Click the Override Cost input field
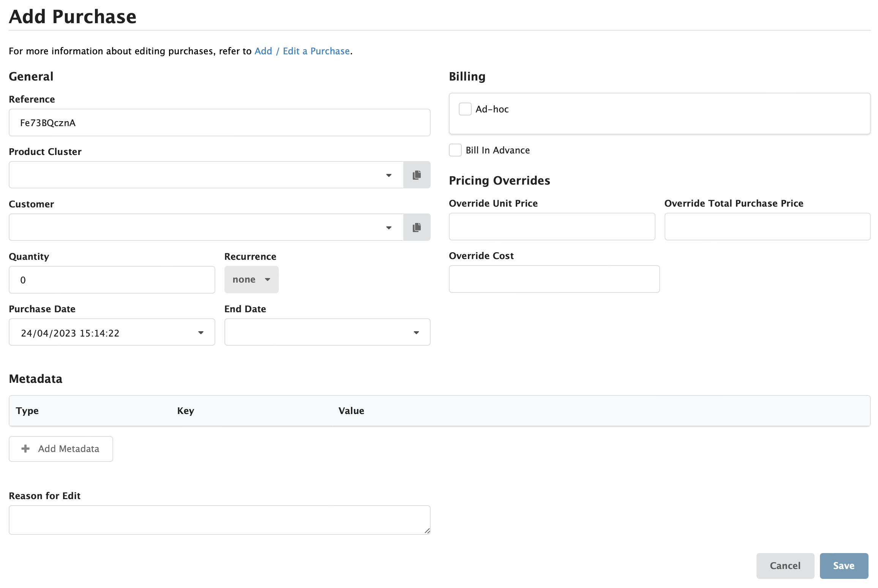 pos(554,279)
